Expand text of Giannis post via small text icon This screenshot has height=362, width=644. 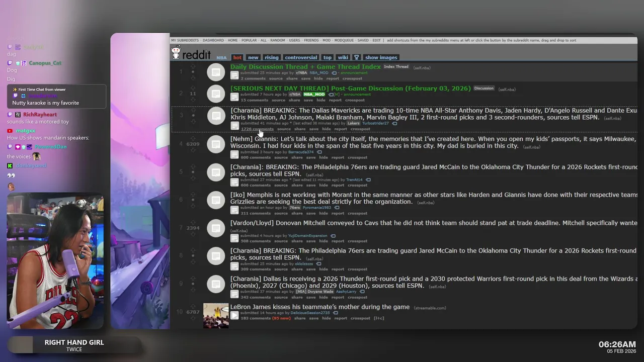coord(234,154)
